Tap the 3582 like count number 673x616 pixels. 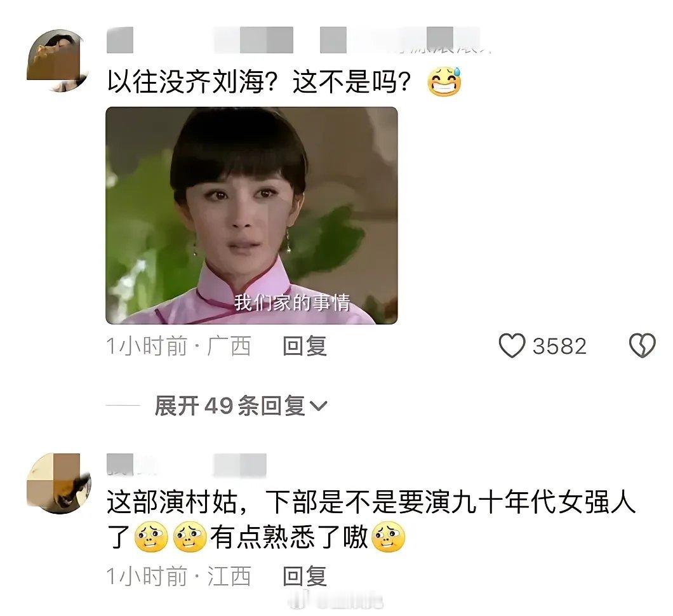click(x=559, y=346)
